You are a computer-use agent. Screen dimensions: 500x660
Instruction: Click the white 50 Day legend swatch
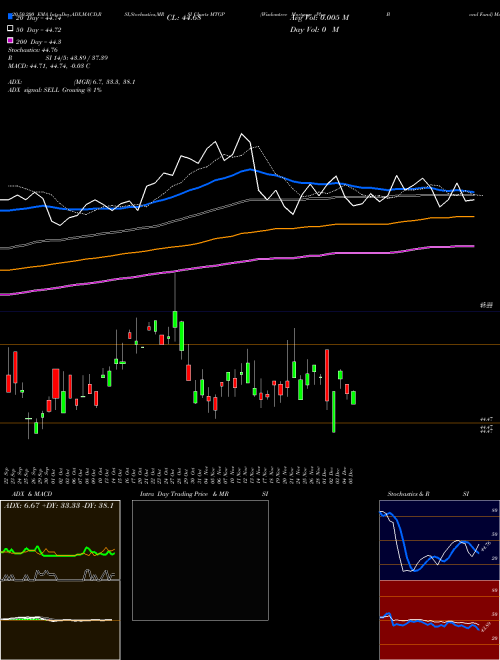10,29
